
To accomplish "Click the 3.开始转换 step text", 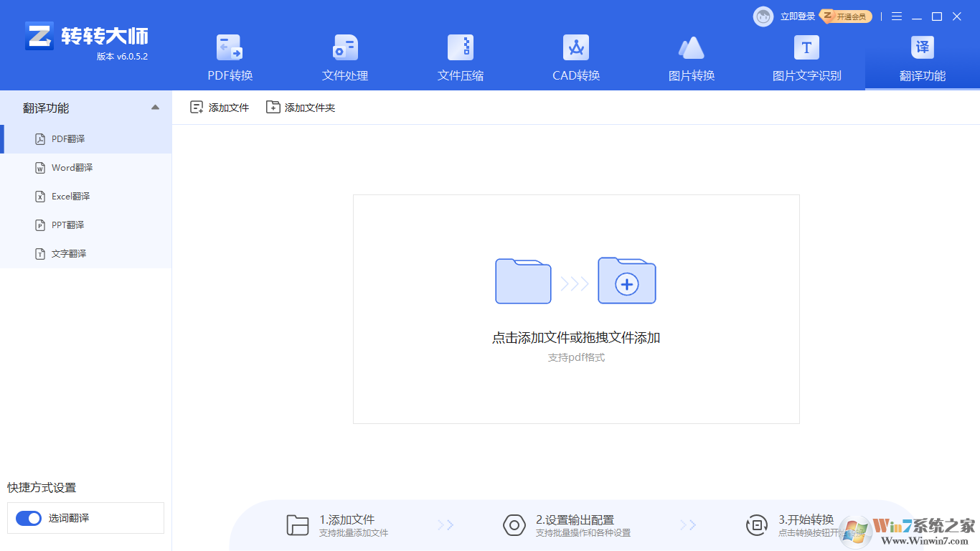I will [x=806, y=519].
